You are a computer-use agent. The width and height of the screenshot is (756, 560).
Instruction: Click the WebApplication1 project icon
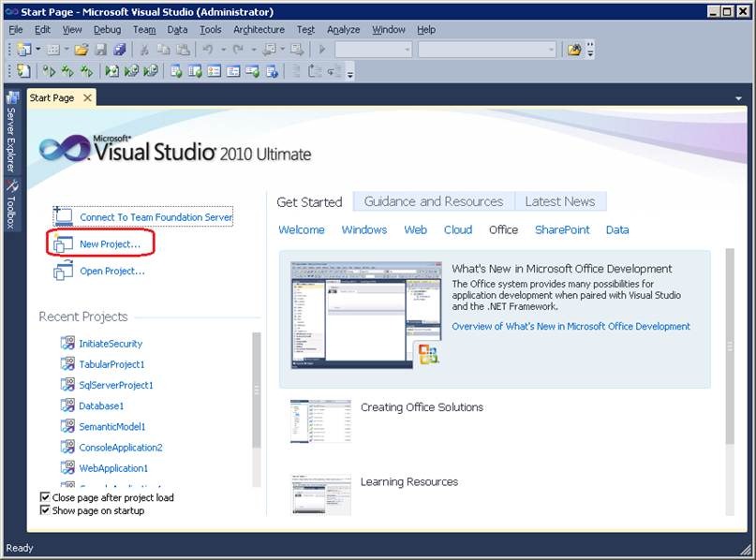point(67,467)
